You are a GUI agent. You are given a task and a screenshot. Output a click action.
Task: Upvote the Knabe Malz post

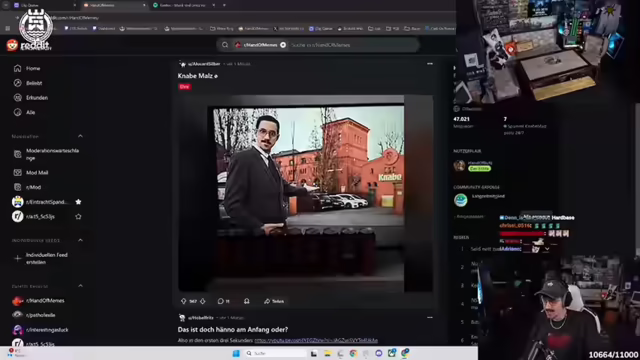coord(183,301)
